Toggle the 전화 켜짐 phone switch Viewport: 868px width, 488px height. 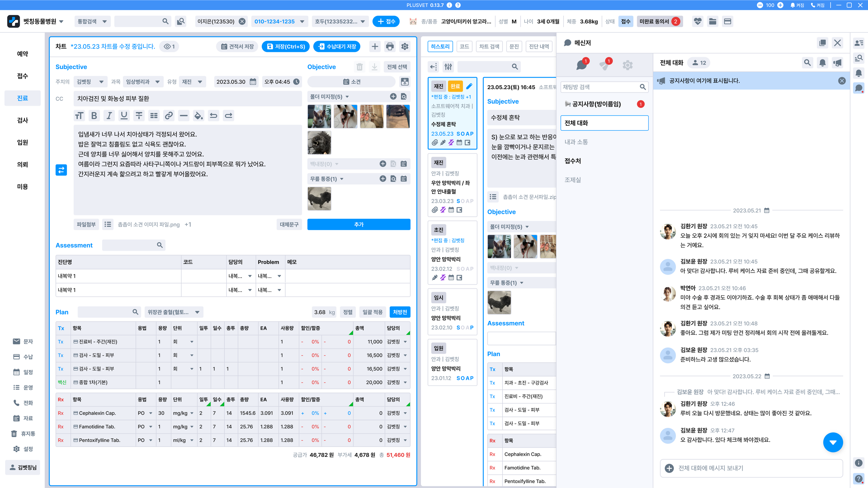(x=817, y=5)
